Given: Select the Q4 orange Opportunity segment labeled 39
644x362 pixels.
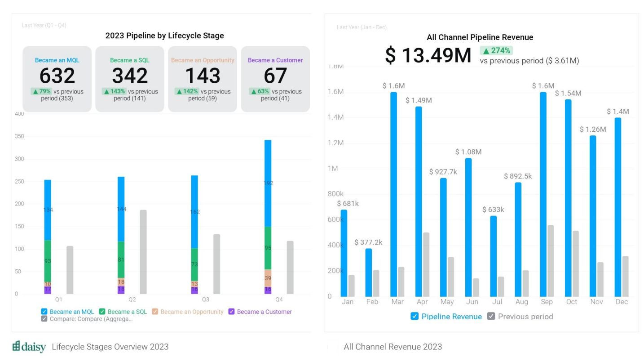Looking at the screenshot, I should [x=268, y=278].
